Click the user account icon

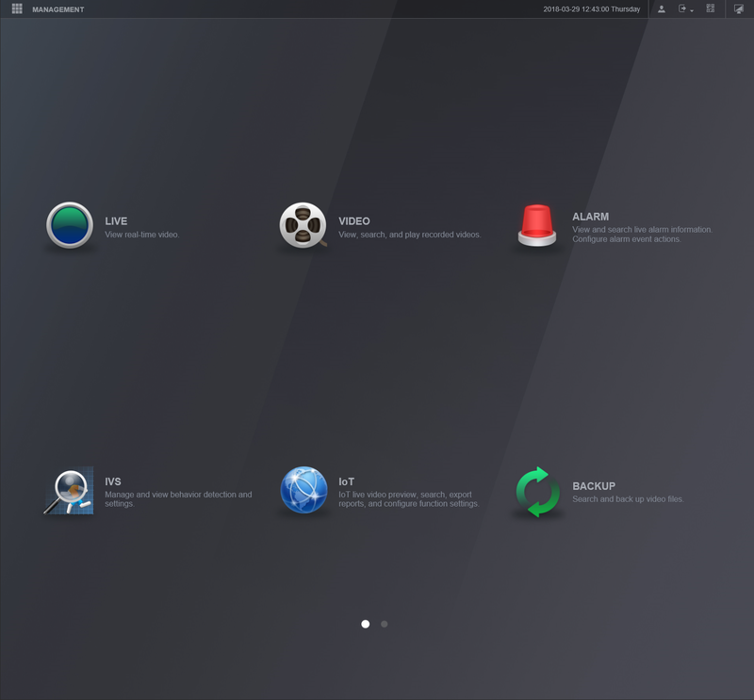pos(662,8)
